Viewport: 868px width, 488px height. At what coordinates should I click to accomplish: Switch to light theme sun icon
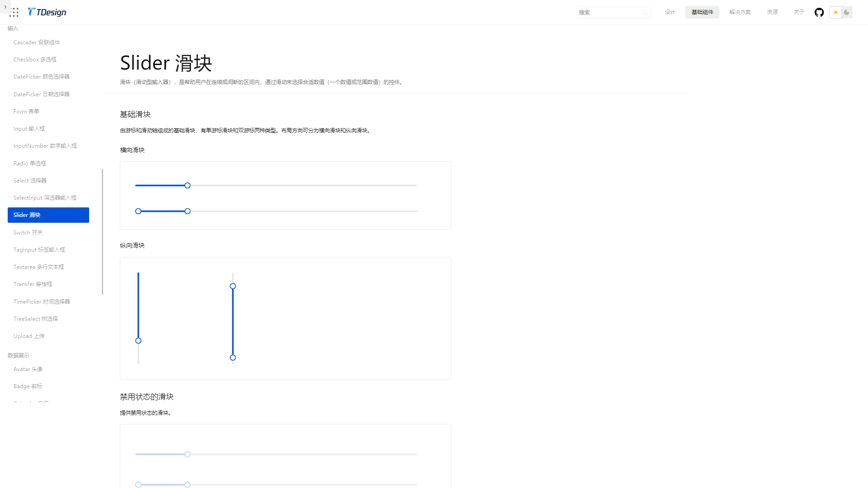click(835, 12)
